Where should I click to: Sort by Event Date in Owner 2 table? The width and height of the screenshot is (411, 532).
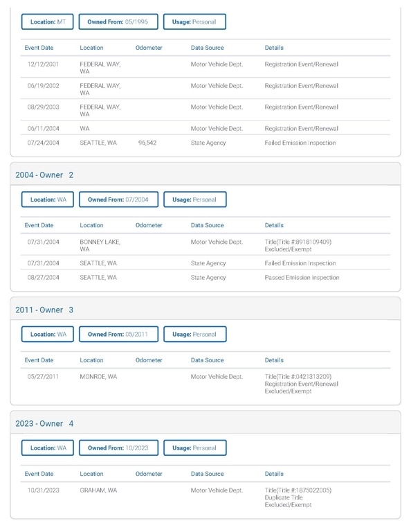[39, 225]
